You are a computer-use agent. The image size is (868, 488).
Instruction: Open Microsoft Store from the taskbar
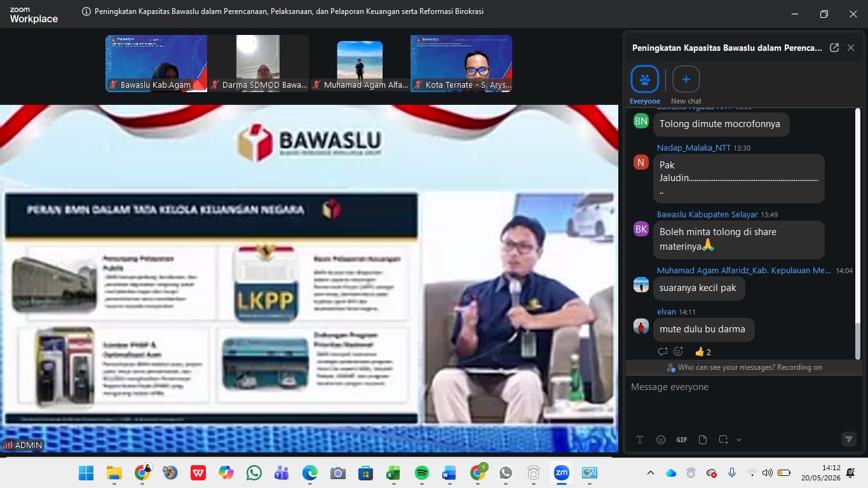(x=365, y=473)
